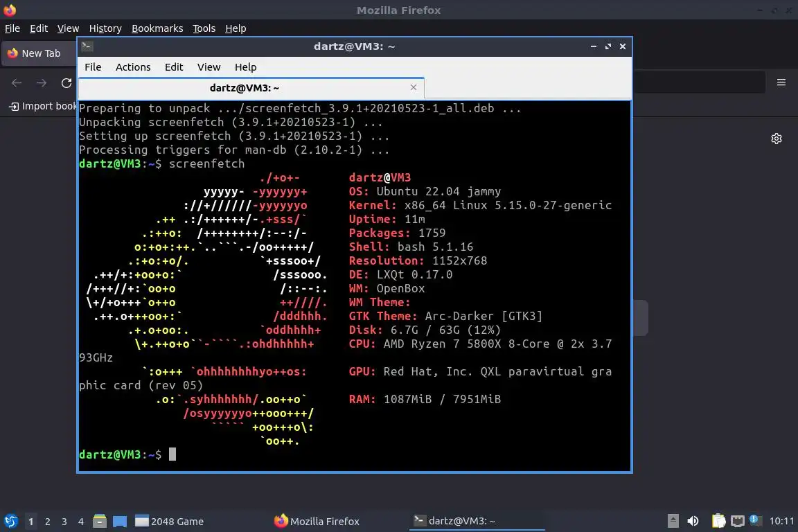Open Firefox View menu

68,28
